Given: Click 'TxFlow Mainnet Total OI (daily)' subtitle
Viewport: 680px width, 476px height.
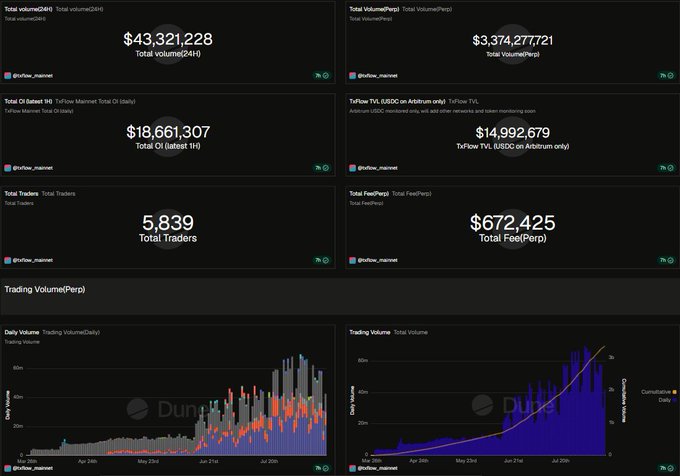Looking at the screenshot, I should pos(95,101).
